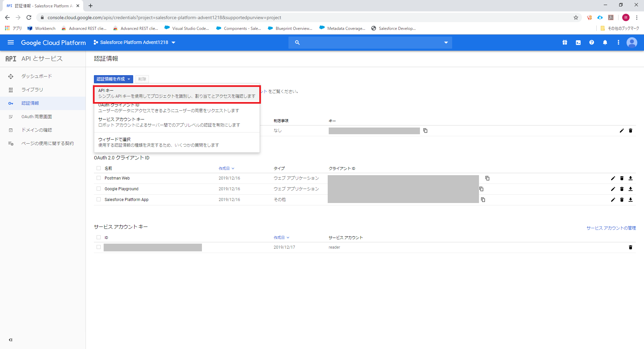Expand the search bar dropdown arrow
The height and width of the screenshot is (349, 644).
point(446,43)
